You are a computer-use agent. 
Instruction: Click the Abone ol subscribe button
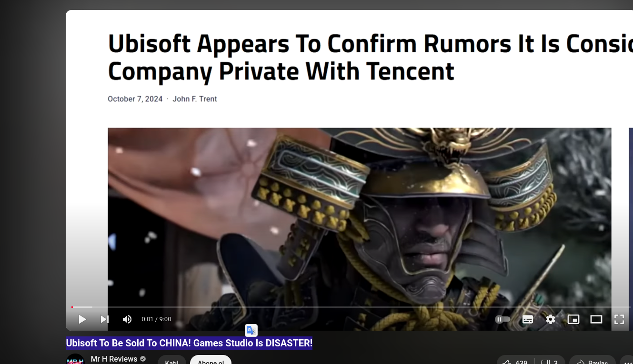(x=211, y=360)
